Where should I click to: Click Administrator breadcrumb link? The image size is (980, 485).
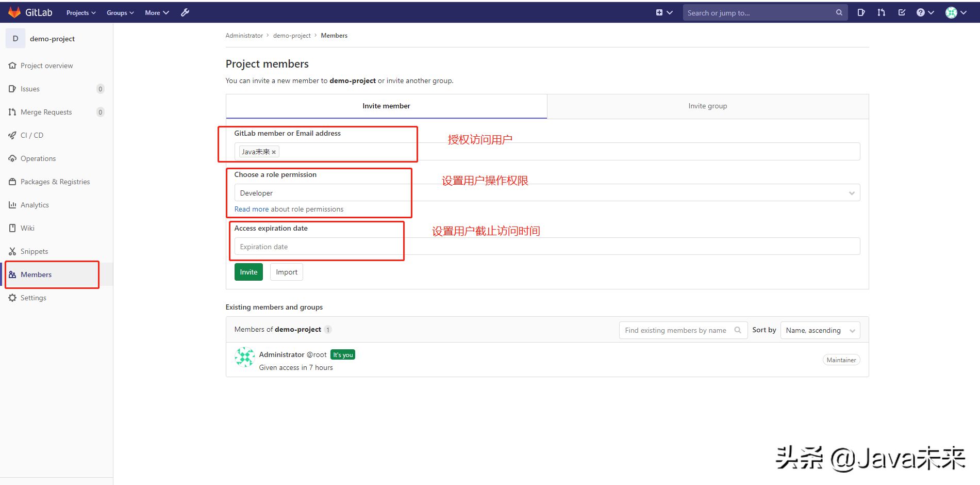[244, 36]
